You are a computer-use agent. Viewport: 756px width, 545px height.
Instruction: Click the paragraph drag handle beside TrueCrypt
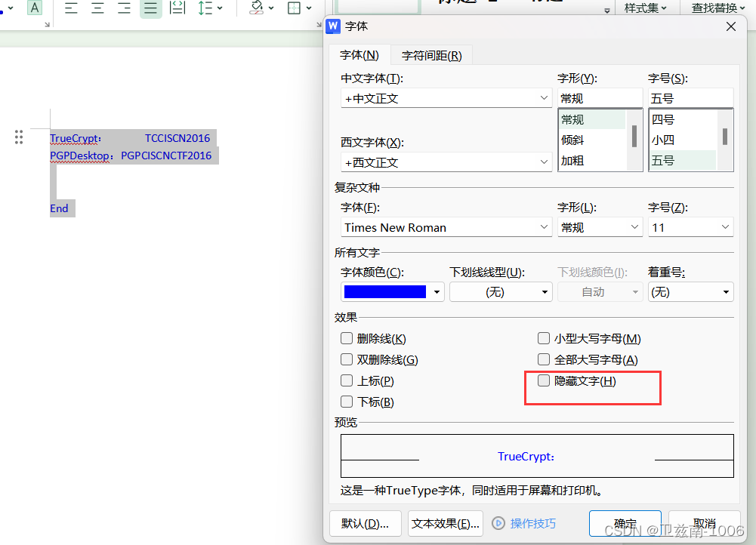click(19, 137)
